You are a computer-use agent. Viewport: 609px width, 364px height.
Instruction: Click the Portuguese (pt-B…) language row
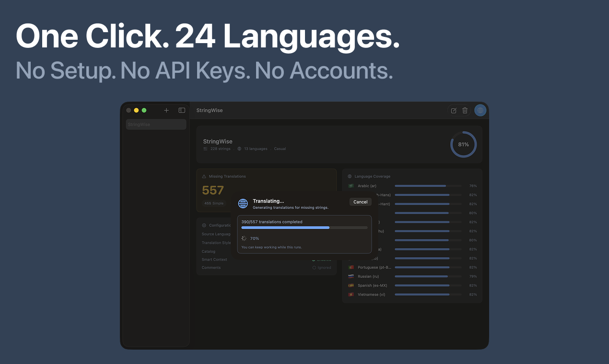(412, 267)
